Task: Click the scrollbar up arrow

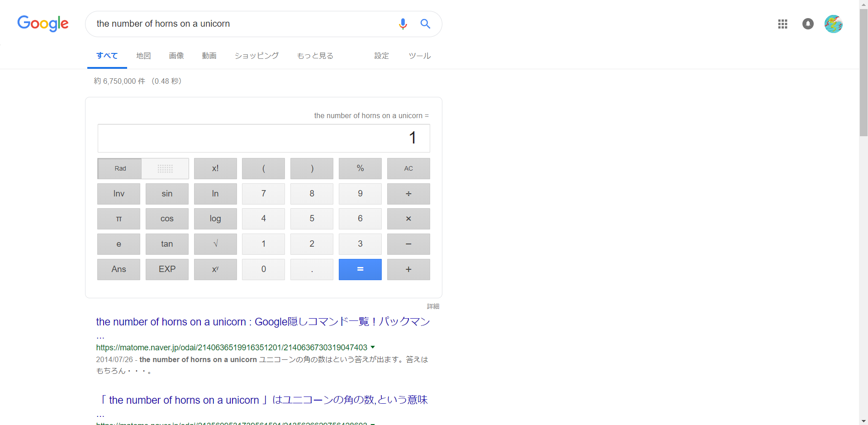Action: tap(863, 4)
